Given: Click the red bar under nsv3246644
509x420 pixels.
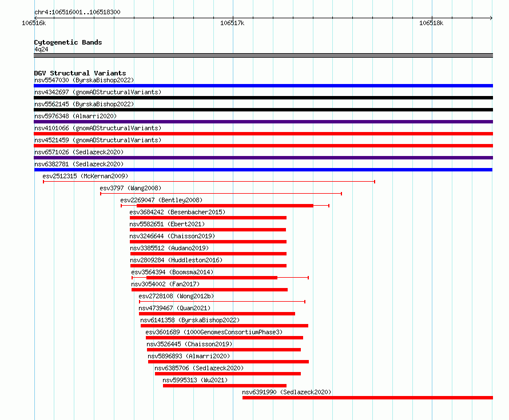Looking at the screenshot, I should click(208, 242).
